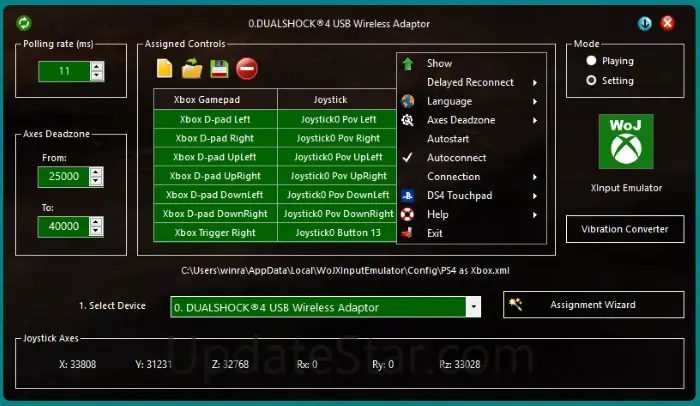
Task: Click the green refresh icon in title bar
Action: pyautogui.click(x=24, y=23)
